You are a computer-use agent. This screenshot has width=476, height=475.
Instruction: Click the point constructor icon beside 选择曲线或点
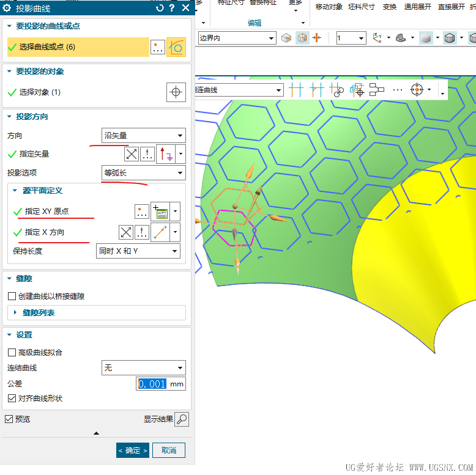pyautogui.click(x=158, y=47)
